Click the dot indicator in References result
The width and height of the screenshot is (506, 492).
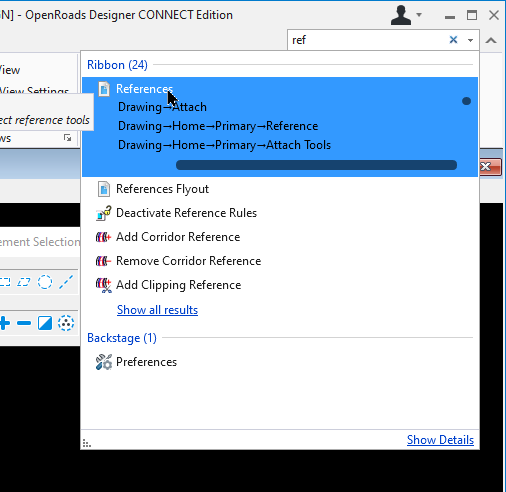[466, 101]
